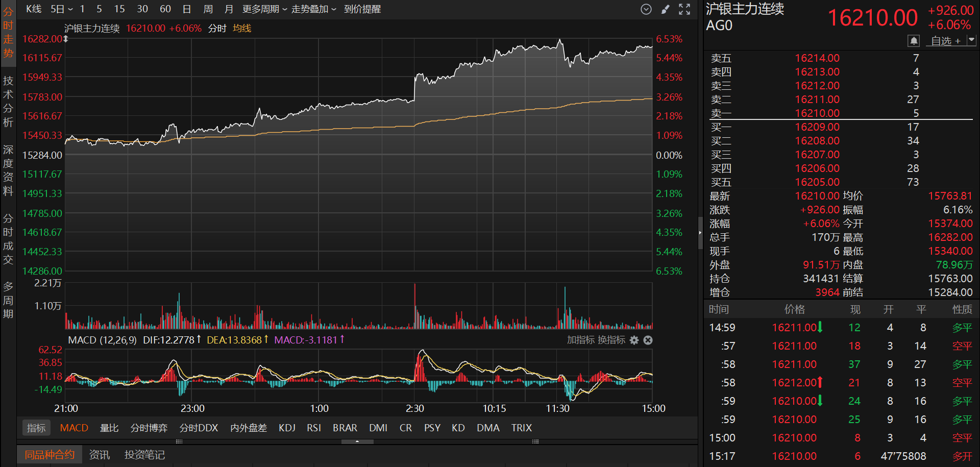Click 换指标 to switch indicator
Image resolution: width=980 pixels, height=467 pixels.
(x=611, y=340)
